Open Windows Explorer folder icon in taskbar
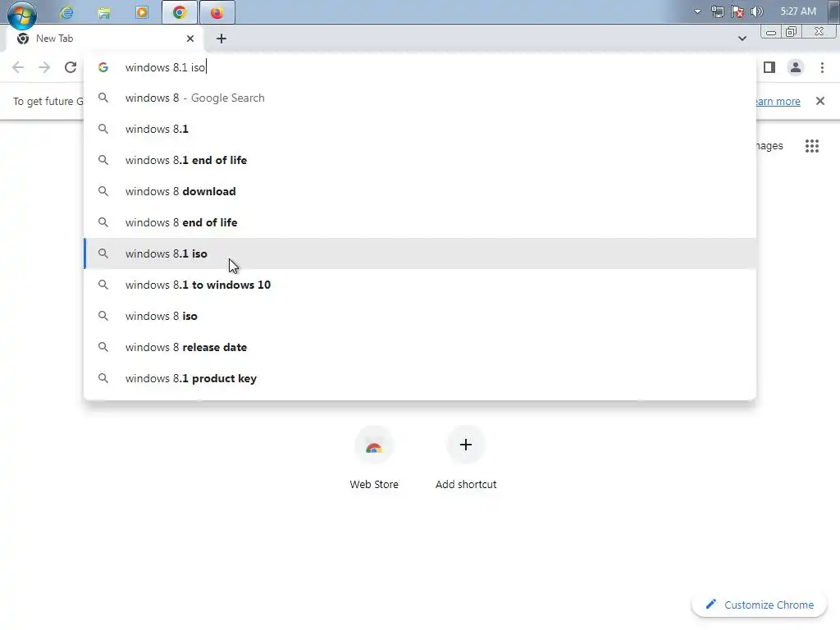 [104, 12]
